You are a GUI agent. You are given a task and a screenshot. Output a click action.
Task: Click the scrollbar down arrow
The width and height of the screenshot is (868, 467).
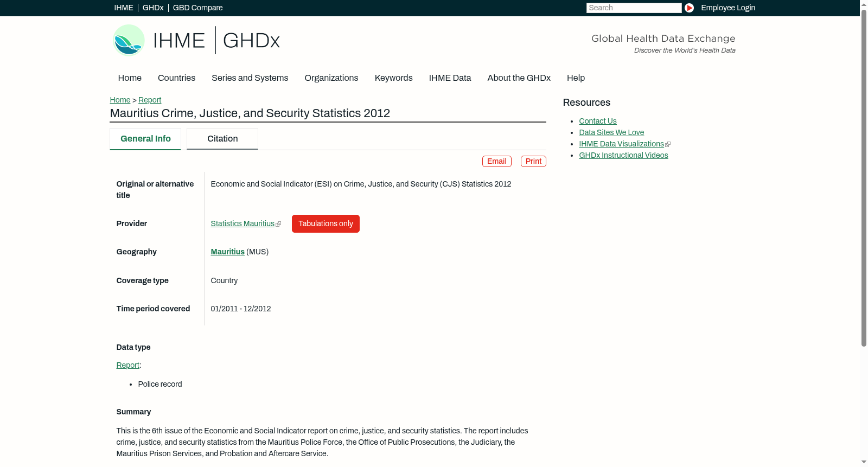click(864, 462)
